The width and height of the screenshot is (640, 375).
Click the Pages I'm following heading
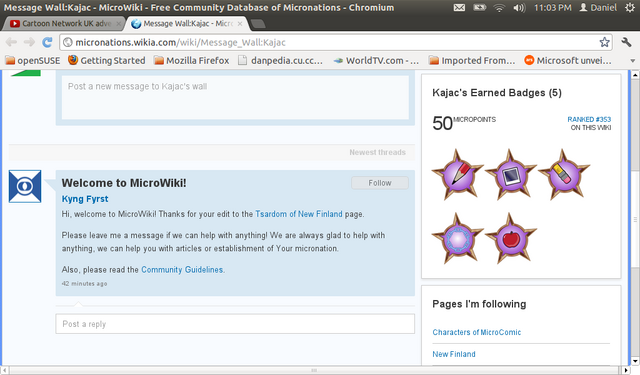click(x=479, y=304)
